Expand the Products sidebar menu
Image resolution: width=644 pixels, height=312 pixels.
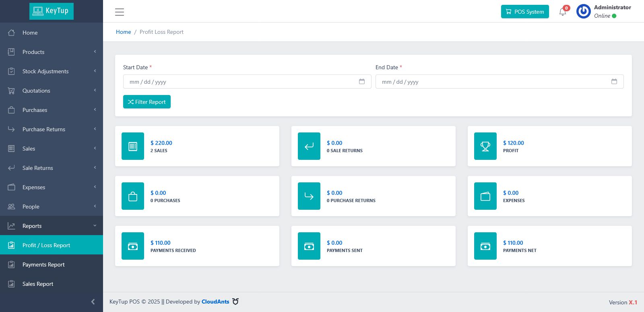tap(52, 52)
